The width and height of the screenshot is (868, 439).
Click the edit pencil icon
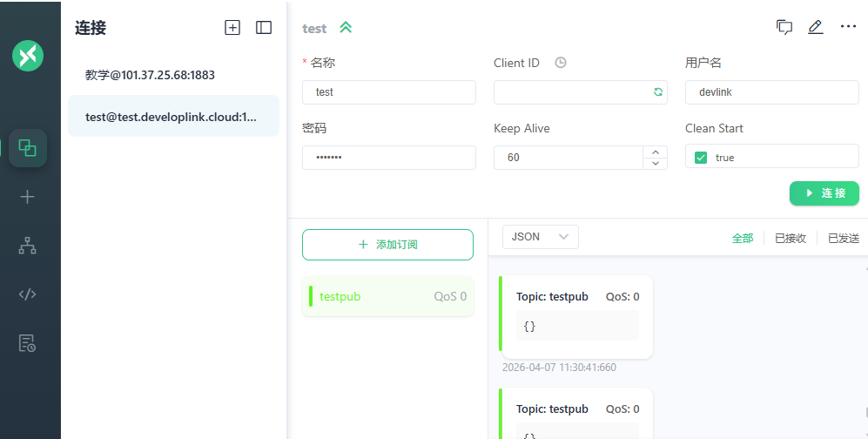coord(816,27)
